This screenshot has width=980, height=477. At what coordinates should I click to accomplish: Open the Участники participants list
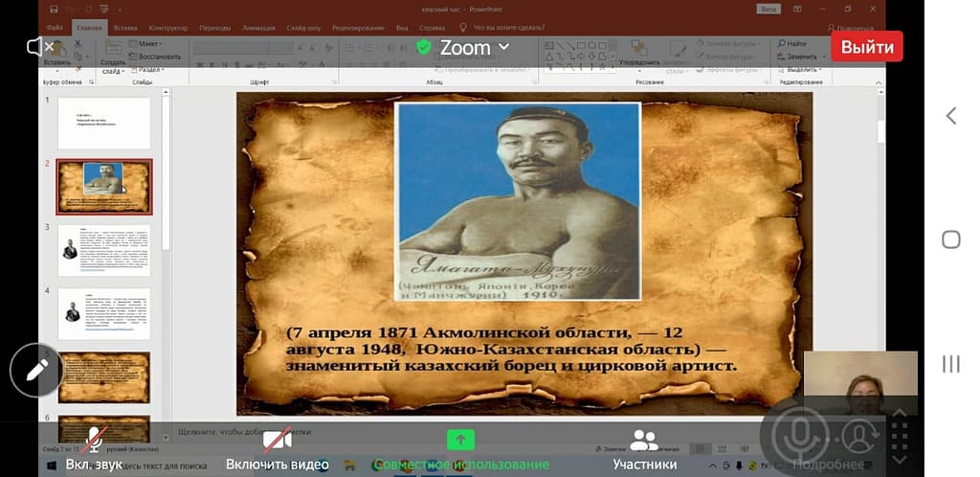click(x=645, y=448)
